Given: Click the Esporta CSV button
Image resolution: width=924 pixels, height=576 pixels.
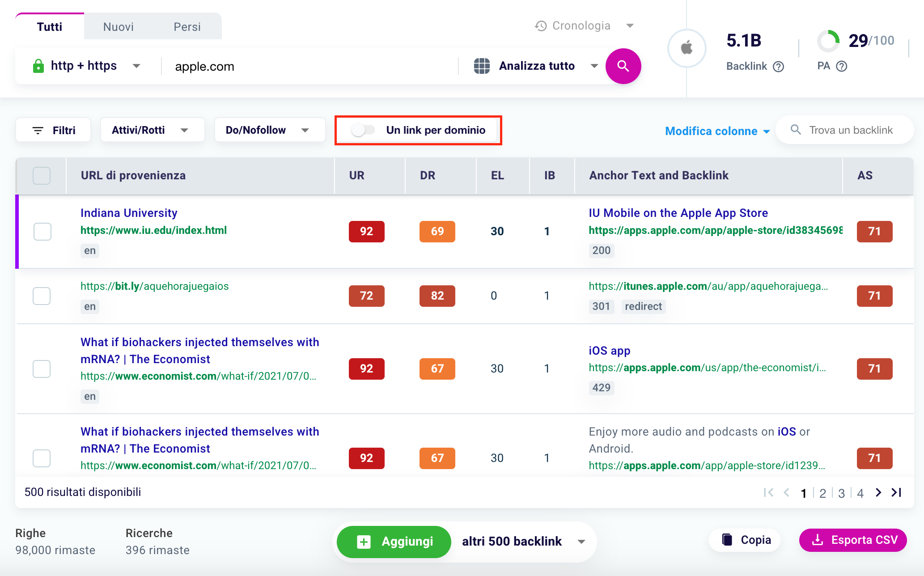Looking at the screenshot, I should pos(853,540).
